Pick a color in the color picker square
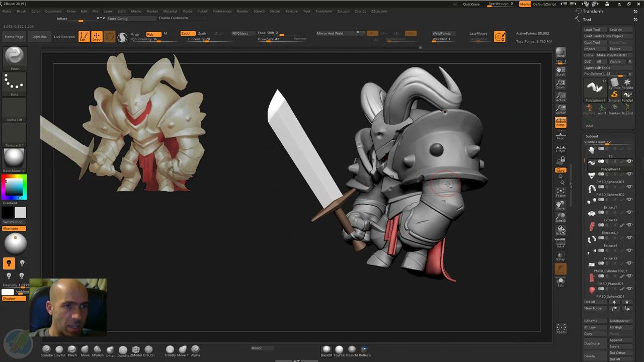 point(14,187)
